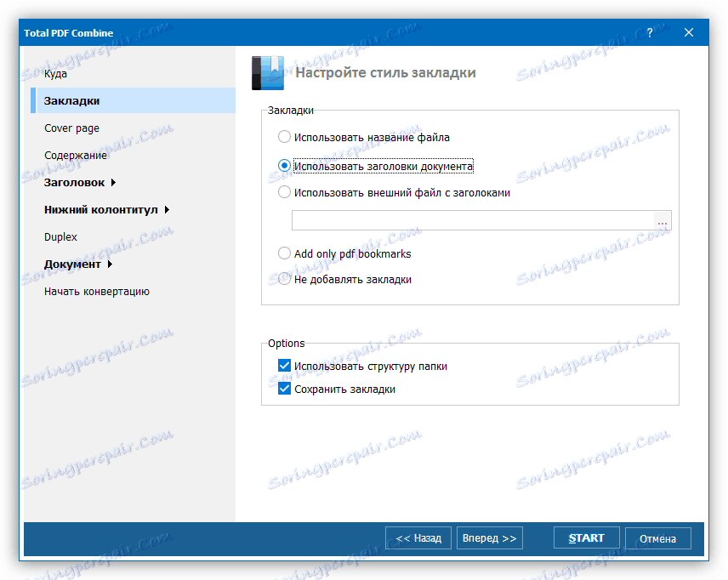The height and width of the screenshot is (580, 728).
Task: Select 'Использовать заголовки документа' radio button
Action: (284, 166)
